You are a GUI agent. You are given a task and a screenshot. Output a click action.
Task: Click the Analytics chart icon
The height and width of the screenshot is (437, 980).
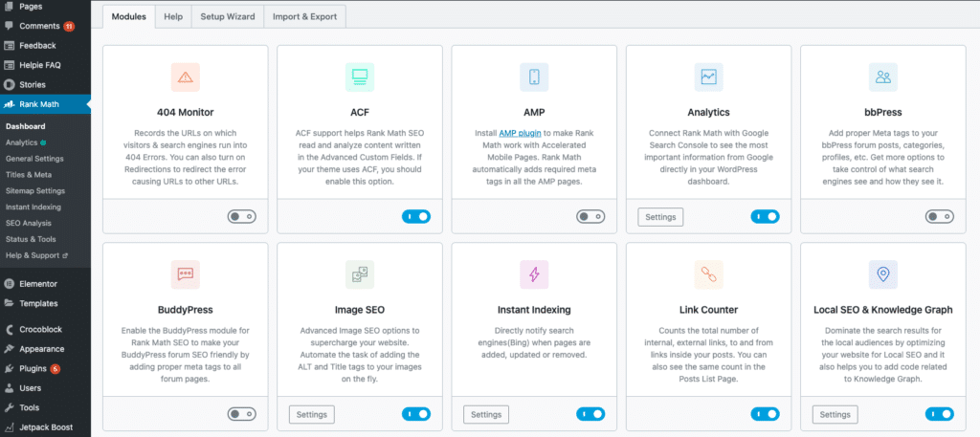[709, 76]
